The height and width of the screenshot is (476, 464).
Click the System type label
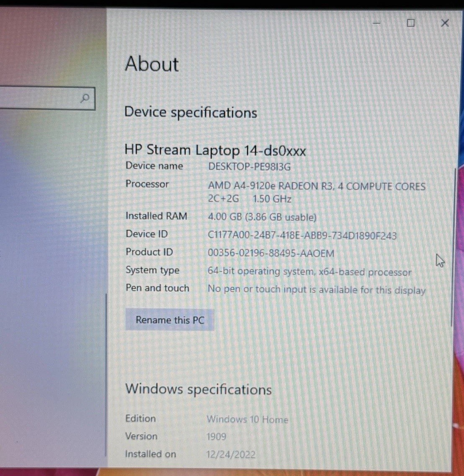[x=152, y=270]
